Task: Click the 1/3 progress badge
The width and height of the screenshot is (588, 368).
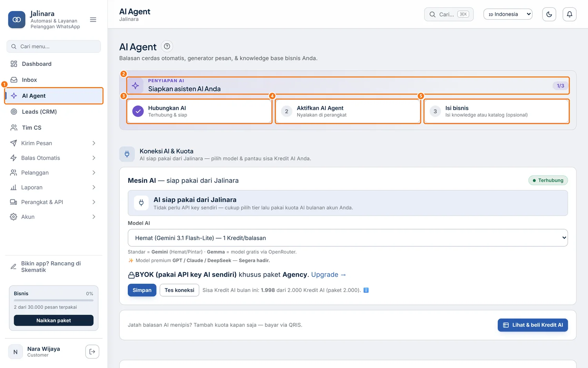Action: click(x=561, y=86)
